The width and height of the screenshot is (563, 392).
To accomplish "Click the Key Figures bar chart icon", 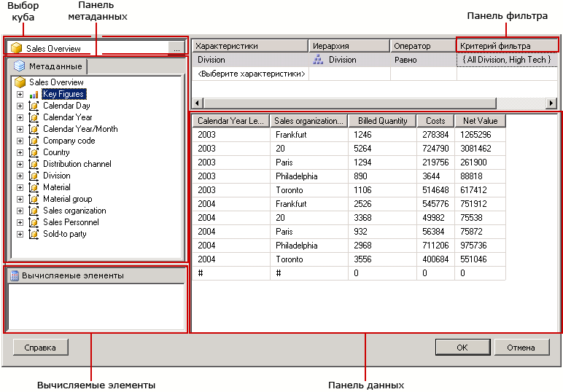I will (x=34, y=94).
